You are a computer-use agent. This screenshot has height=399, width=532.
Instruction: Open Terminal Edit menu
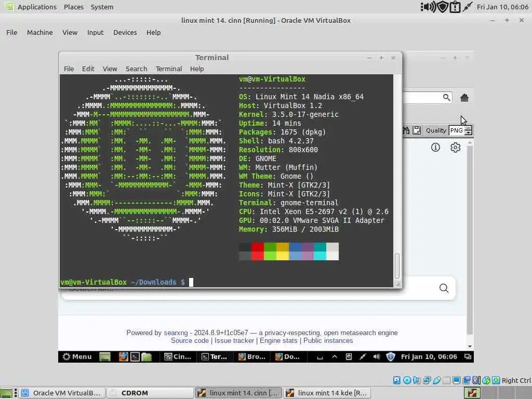88,69
